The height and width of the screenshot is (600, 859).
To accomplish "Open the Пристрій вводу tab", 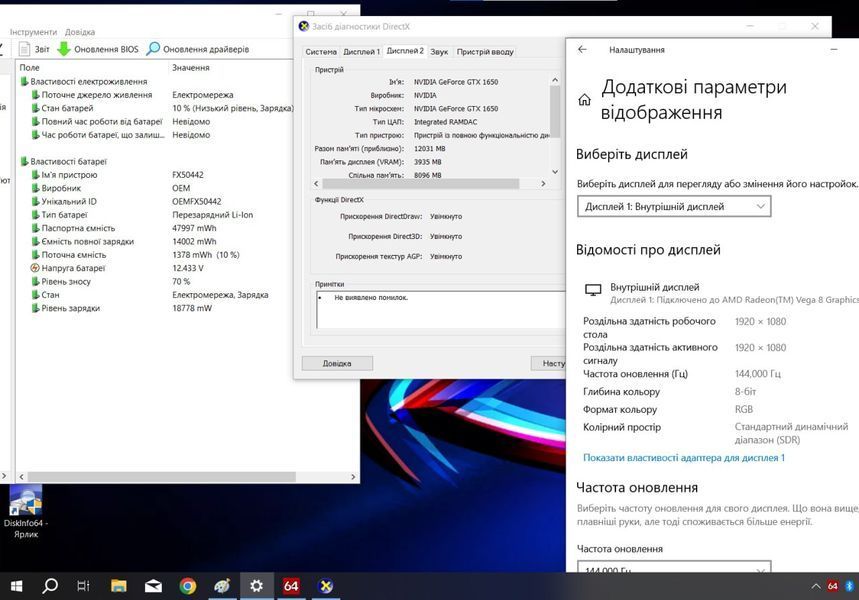I will [485, 52].
